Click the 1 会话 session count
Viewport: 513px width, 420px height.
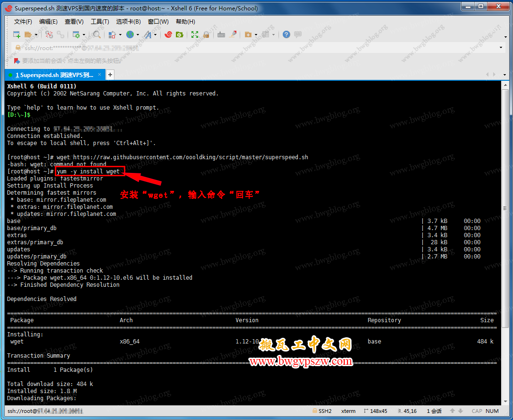[x=434, y=411]
